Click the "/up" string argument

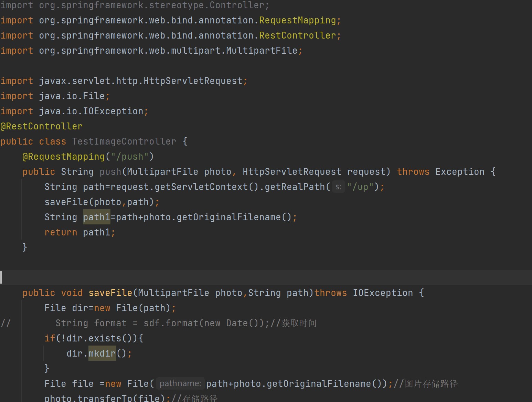360,187
